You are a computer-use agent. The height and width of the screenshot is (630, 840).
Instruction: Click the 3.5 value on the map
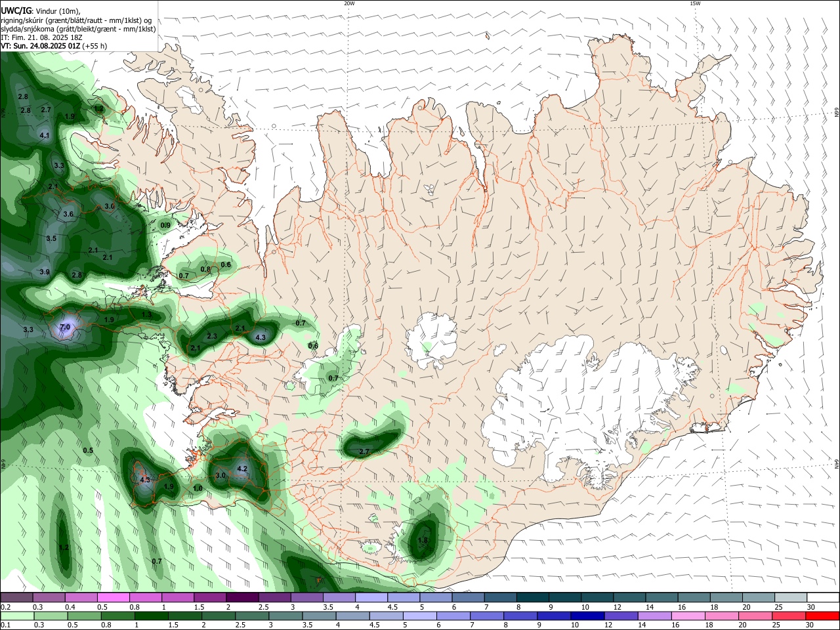pyautogui.click(x=51, y=238)
